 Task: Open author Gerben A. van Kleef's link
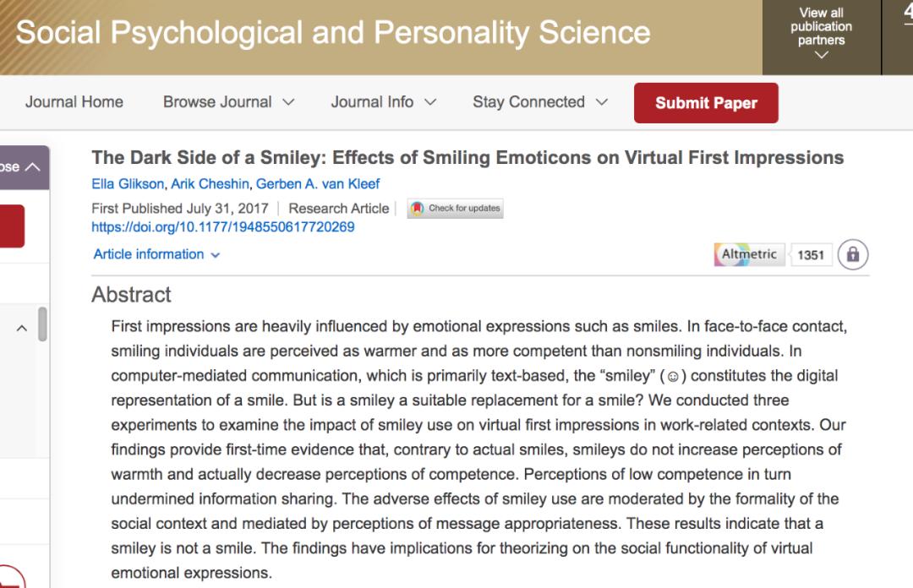[x=318, y=184]
